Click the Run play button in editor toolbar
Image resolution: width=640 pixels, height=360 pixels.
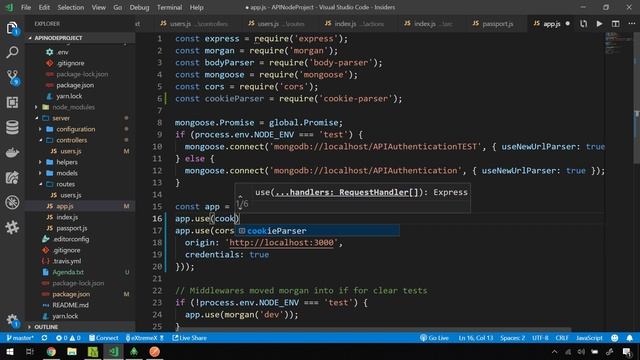[599, 24]
